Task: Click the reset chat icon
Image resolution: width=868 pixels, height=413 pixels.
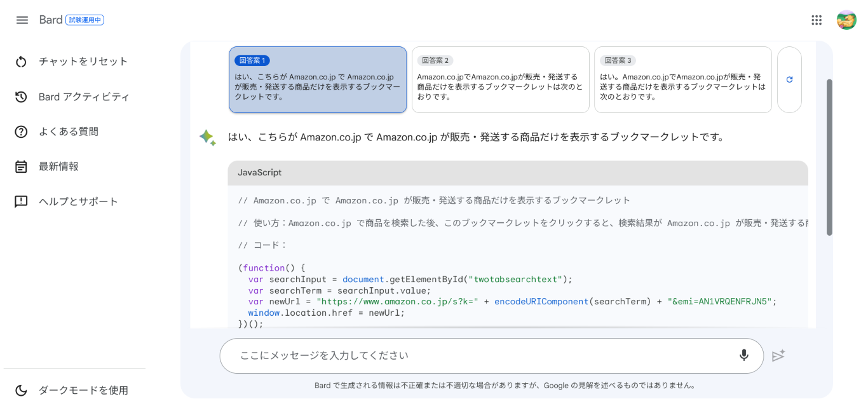Action: point(21,62)
